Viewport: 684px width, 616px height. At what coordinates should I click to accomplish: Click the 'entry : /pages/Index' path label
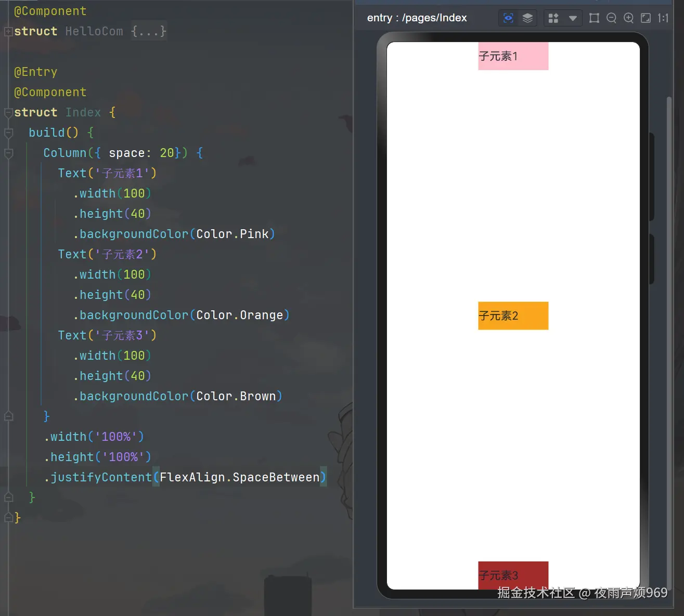[417, 18]
